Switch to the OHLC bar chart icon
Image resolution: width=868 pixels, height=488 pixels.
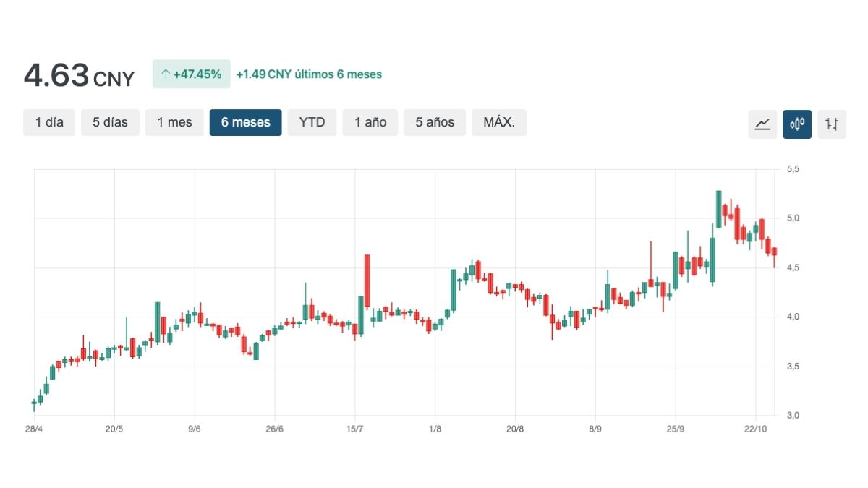tap(832, 124)
